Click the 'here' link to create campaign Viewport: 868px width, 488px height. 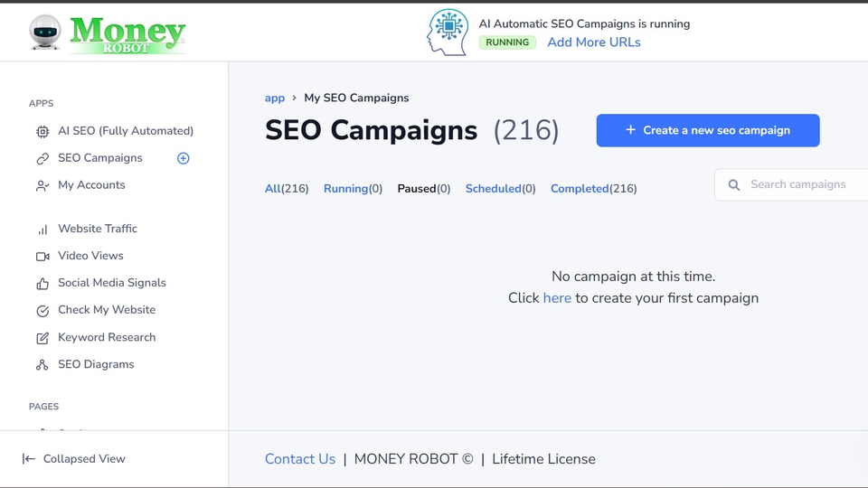coord(557,298)
